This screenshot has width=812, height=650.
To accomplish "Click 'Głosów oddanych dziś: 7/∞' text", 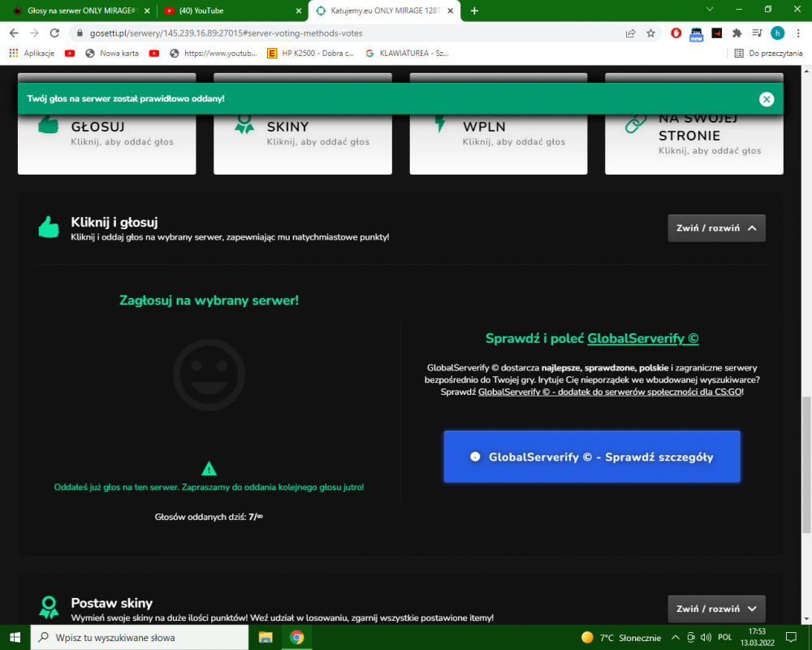I will 209,517.
